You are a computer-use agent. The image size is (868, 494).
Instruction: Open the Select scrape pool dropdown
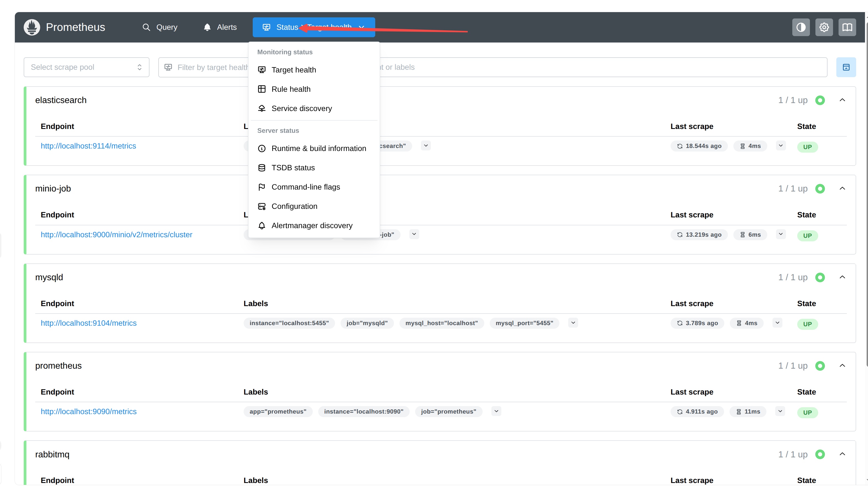tap(86, 67)
